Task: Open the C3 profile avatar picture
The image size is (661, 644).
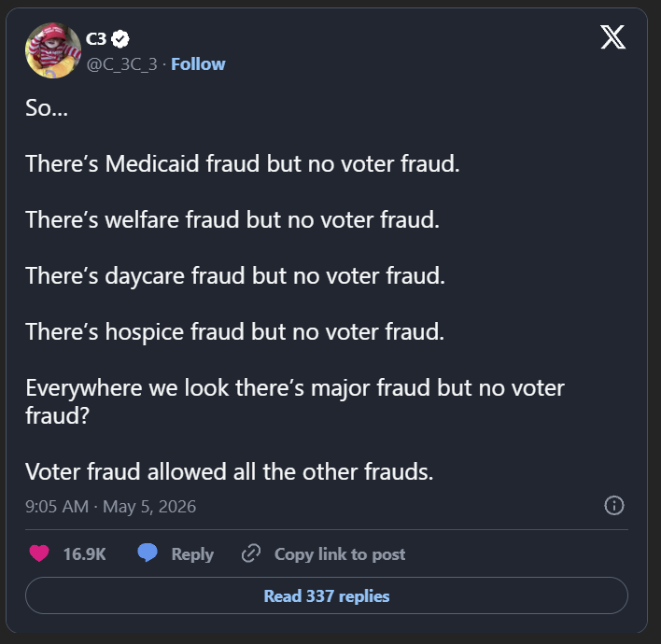Action: (53, 50)
